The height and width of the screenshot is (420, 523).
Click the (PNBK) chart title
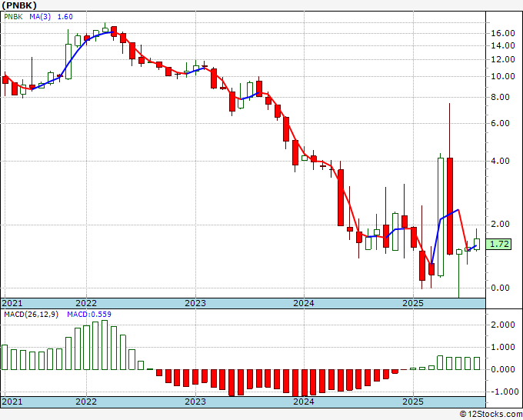19,5
